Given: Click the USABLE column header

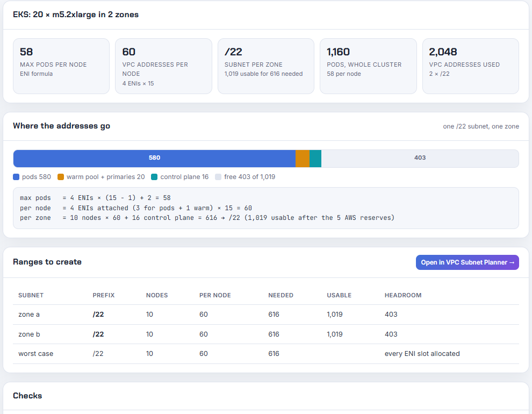Looking at the screenshot, I should pyautogui.click(x=339, y=295).
